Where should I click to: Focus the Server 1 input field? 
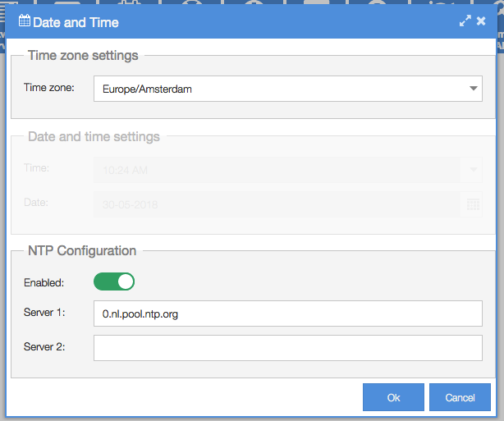pos(287,313)
